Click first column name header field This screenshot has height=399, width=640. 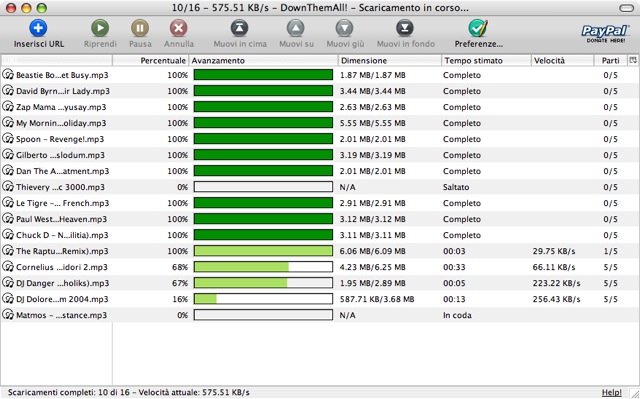[x=56, y=60]
